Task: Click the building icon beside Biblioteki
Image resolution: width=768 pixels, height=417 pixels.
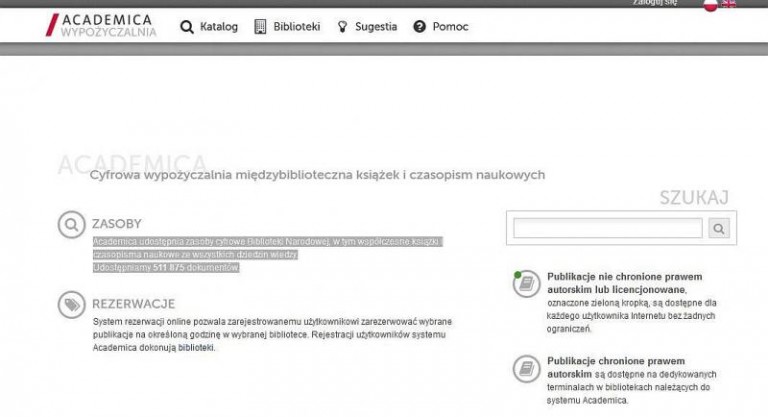Action: click(260, 26)
